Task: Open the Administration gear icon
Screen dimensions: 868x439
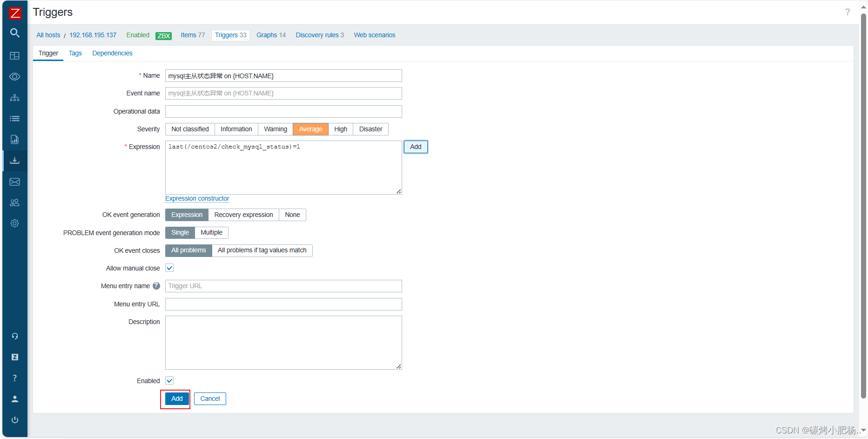Action: [x=15, y=223]
